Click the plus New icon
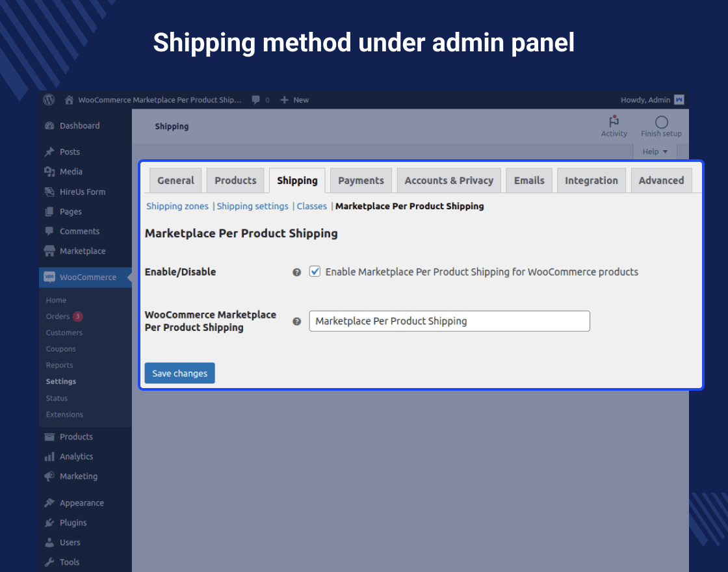 [284, 100]
